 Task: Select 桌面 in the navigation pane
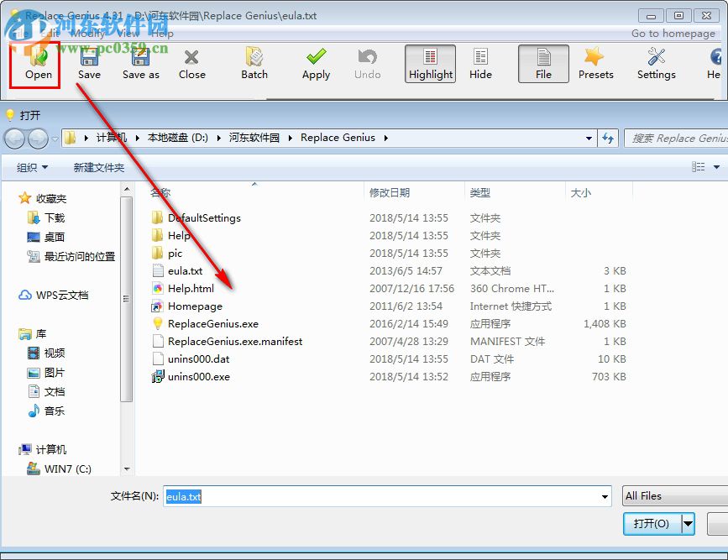54,238
